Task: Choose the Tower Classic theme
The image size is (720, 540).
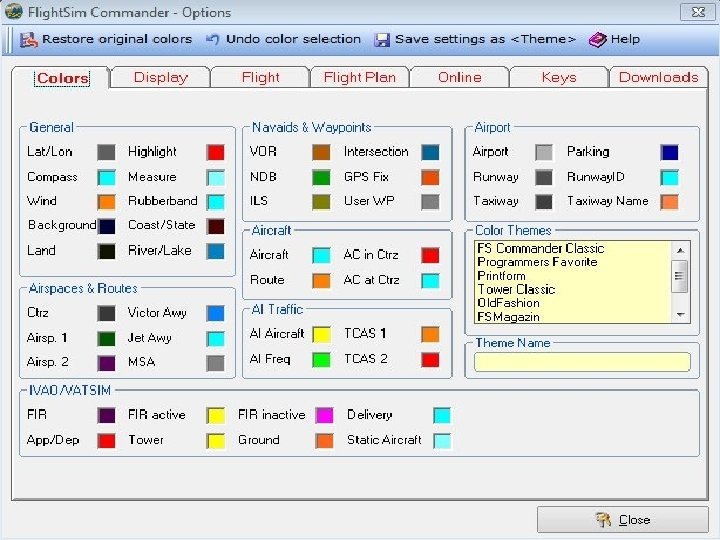Action: [x=572, y=290]
